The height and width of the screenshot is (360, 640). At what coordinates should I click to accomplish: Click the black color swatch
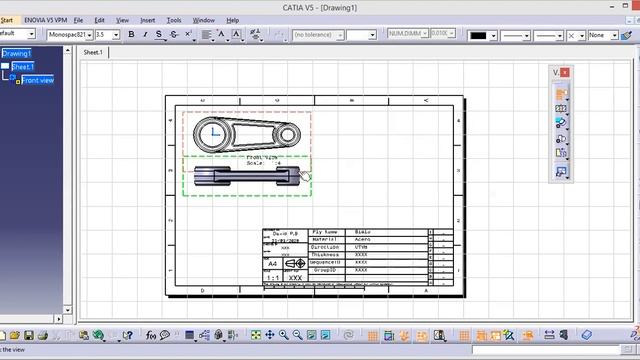478,36
